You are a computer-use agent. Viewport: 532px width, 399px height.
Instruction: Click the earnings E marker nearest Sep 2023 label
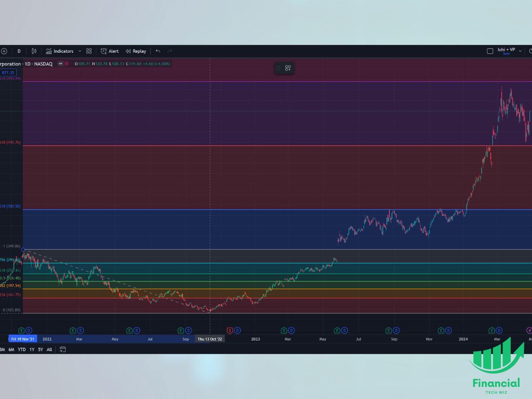389,331
